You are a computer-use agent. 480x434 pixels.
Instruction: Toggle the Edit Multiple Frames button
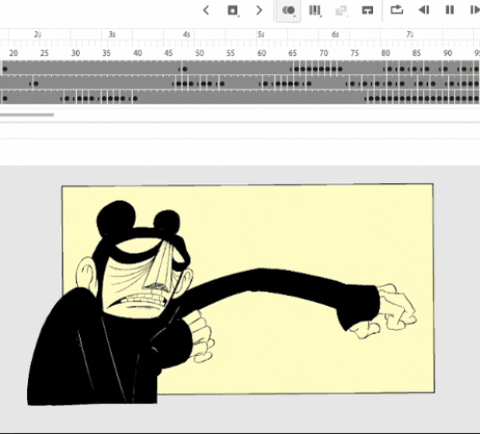click(x=315, y=11)
